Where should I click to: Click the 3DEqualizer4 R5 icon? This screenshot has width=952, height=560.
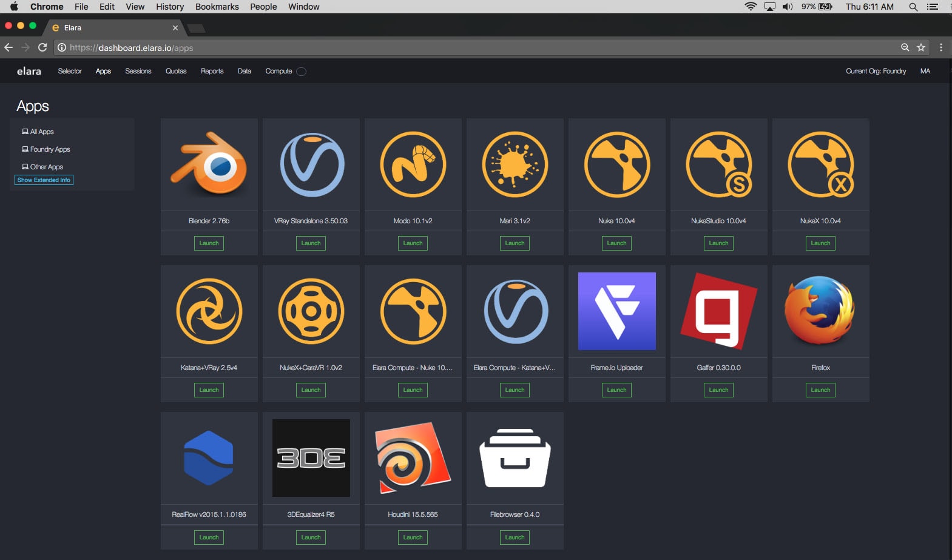311,458
